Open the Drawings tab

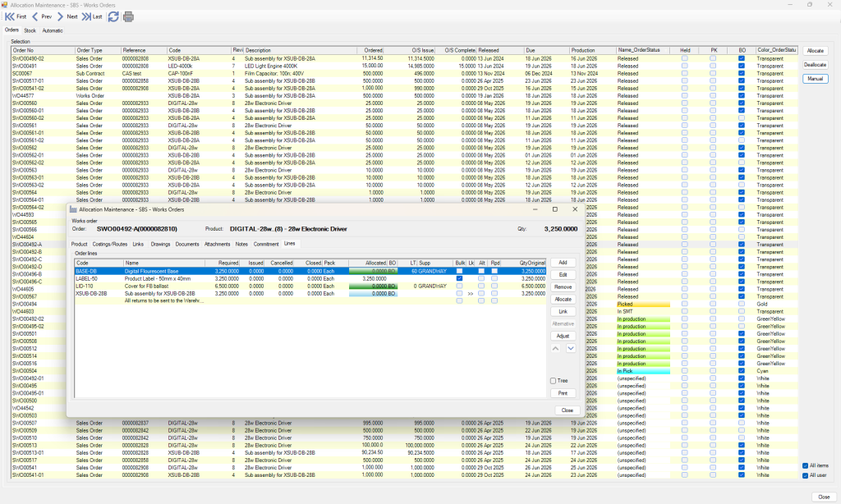[160, 244]
